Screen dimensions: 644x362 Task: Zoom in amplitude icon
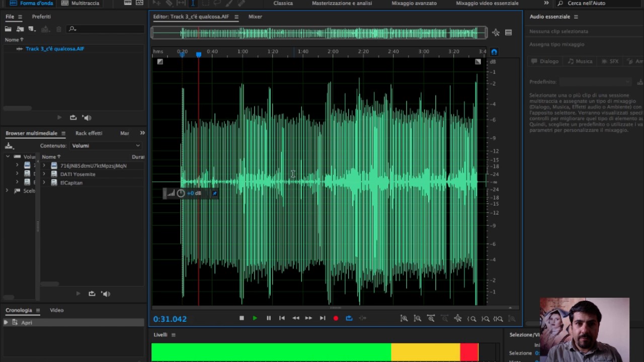coord(404,318)
